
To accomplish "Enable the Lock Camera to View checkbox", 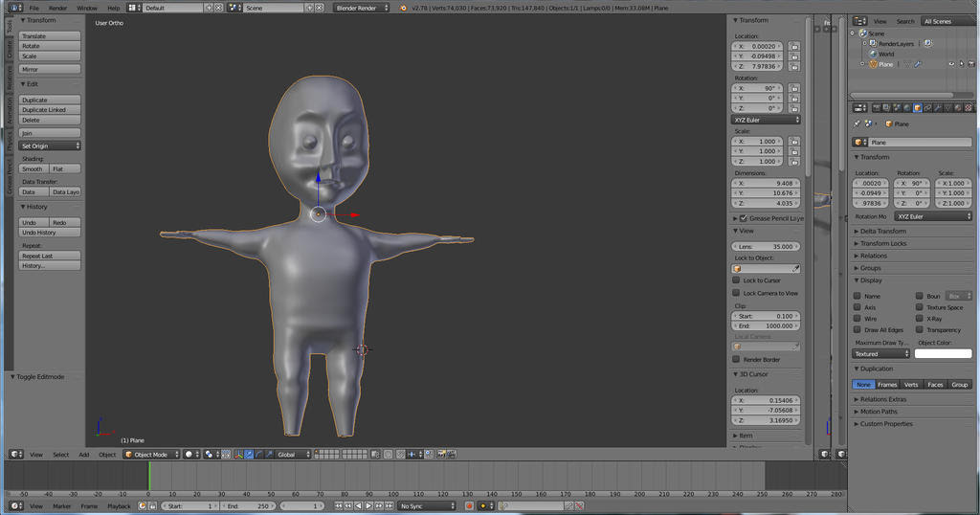I will 736,293.
